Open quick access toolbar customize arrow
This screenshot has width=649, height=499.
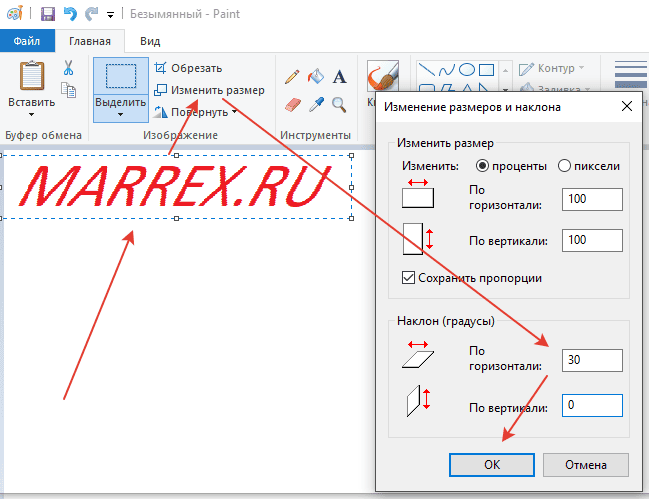coord(110,15)
